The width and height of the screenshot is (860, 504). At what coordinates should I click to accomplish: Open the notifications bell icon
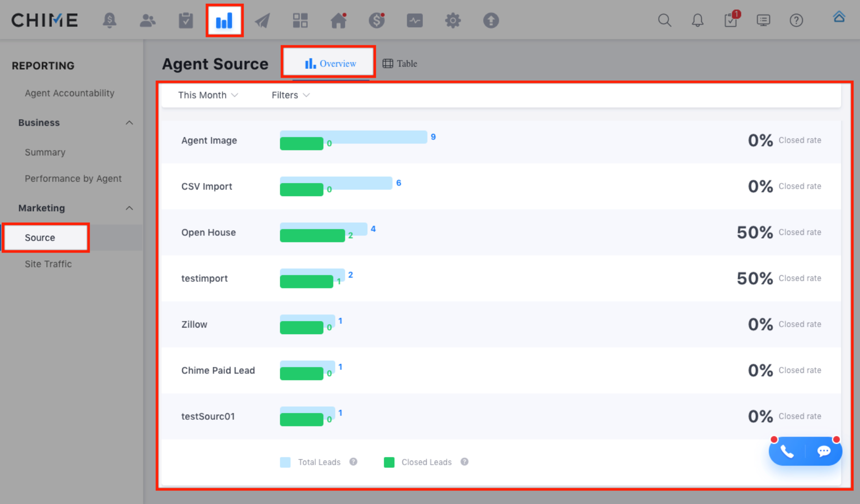tap(697, 20)
